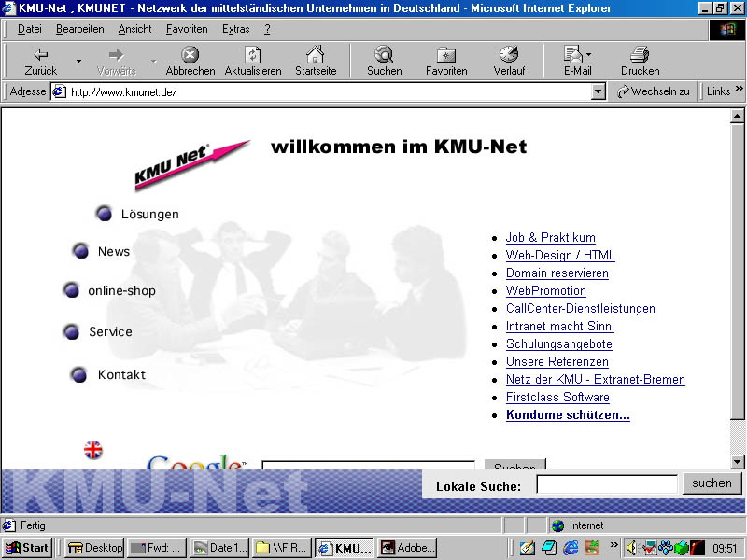
Task: Click the KMU Net arrow logo
Action: pyautogui.click(x=191, y=165)
